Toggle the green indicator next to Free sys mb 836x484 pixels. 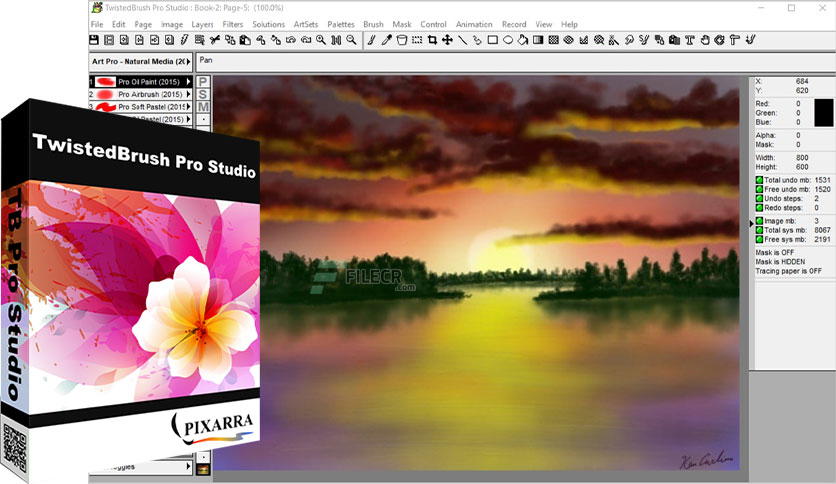[x=759, y=239]
